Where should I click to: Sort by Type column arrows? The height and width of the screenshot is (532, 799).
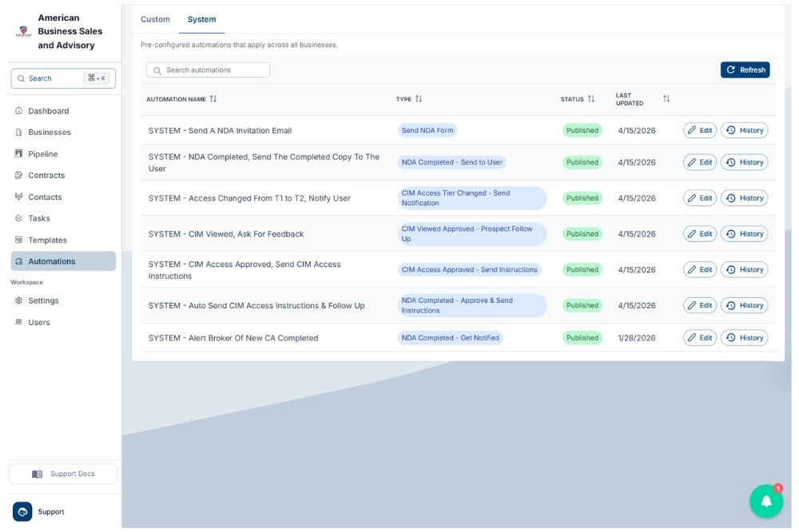(x=419, y=99)
